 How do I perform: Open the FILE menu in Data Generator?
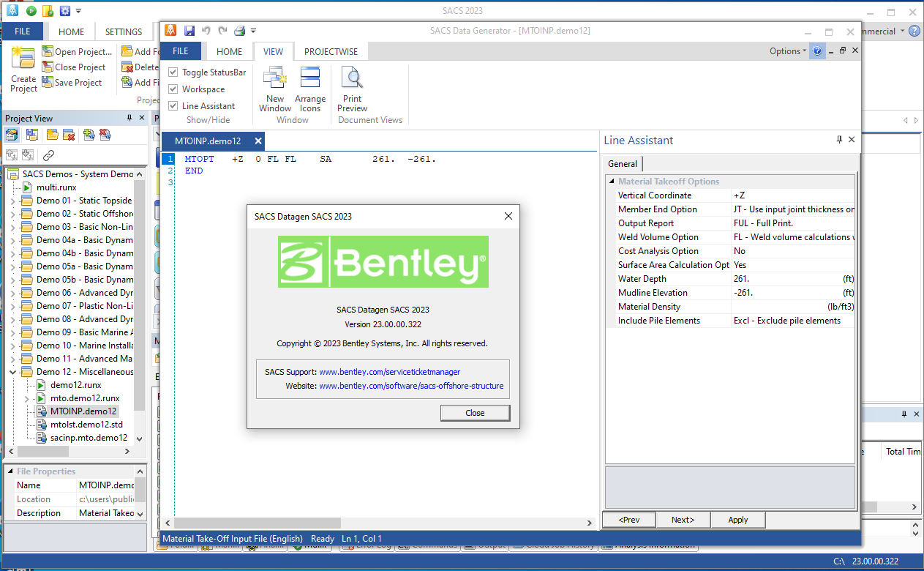(x=180, y=51)
